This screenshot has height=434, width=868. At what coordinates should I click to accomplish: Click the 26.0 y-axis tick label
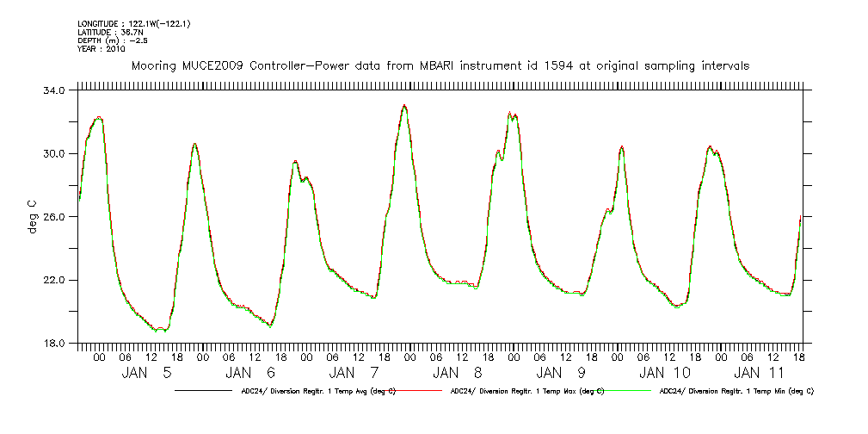(x=53, y=217)
